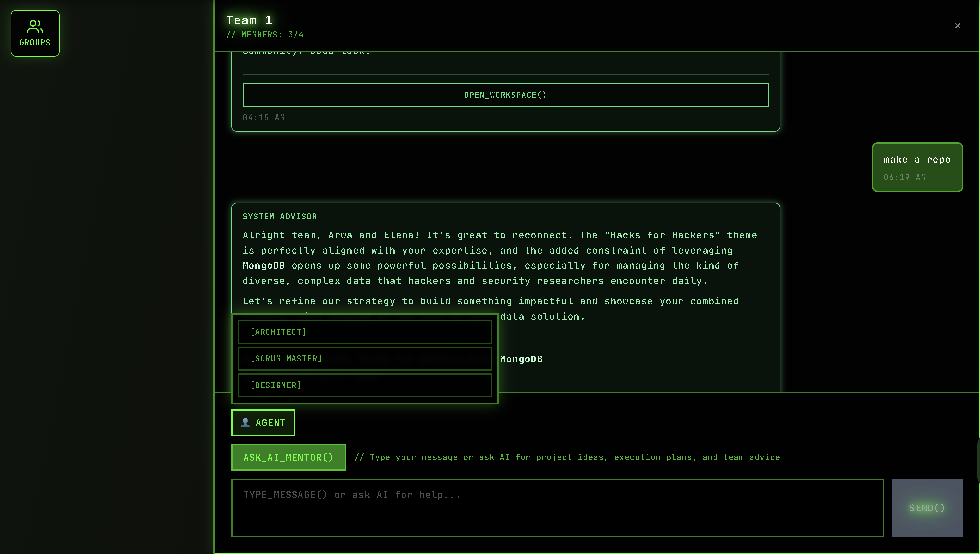Click the person icon on the Agent button

[x=245, y=422]
